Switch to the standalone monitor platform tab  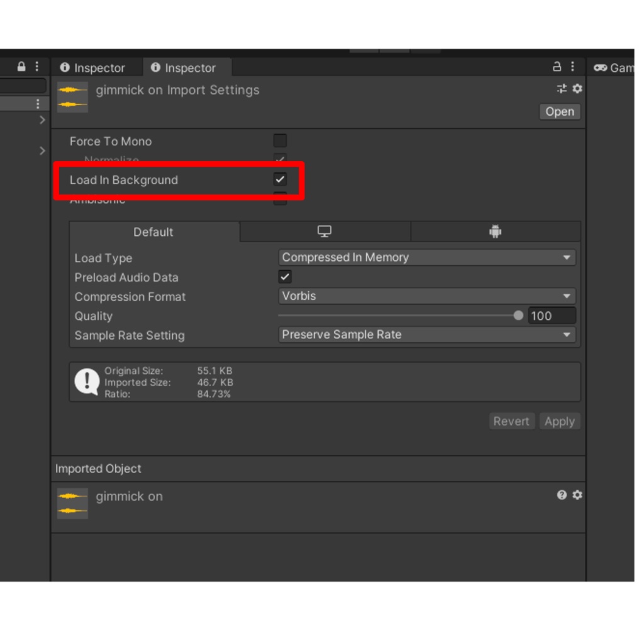click(x=325, y=231)
